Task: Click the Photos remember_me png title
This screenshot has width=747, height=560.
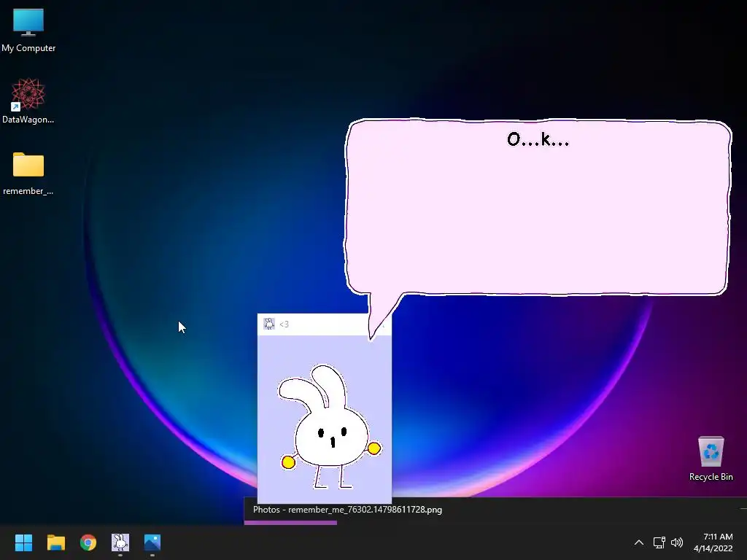Action: point(347,510)
